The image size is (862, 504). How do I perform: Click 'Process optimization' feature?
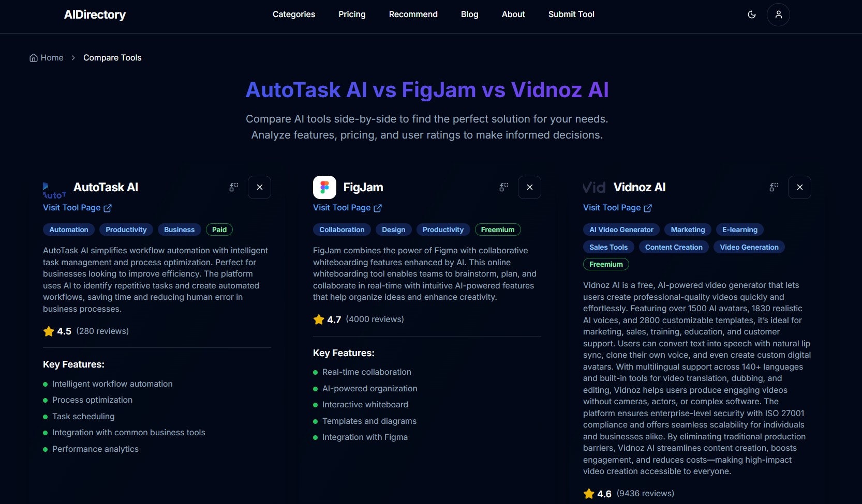coord(92,400)
